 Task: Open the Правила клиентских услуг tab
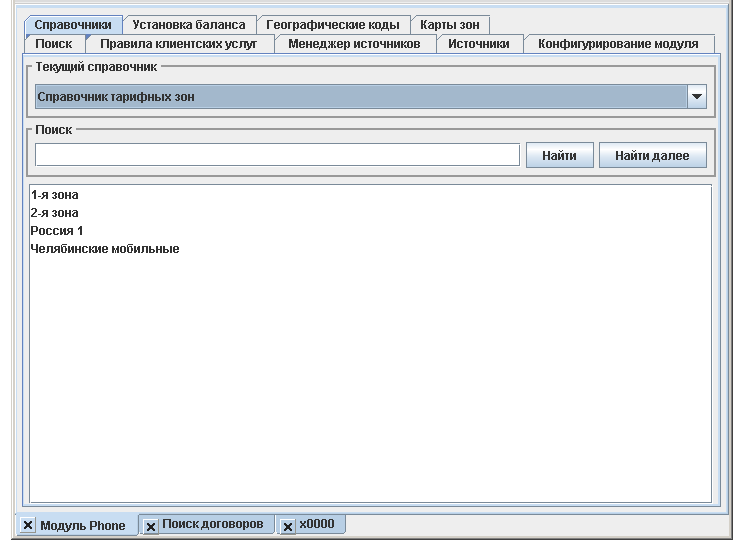[178, 44]
